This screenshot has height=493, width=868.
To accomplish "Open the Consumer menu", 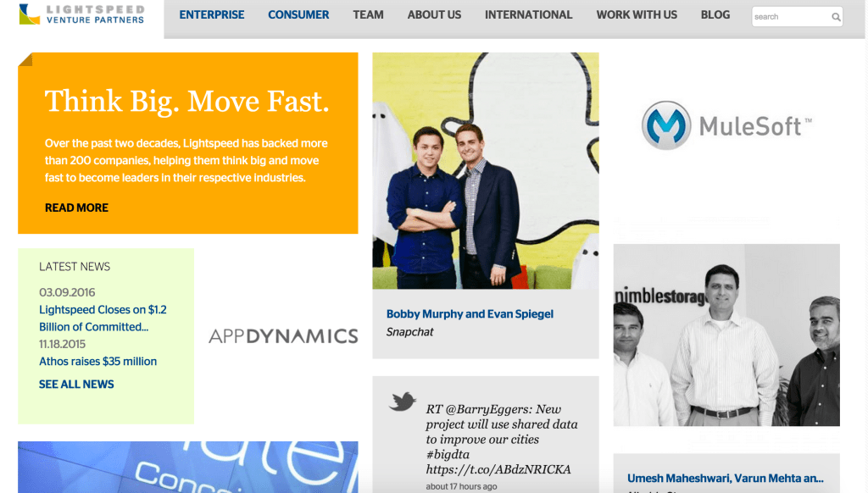I will (298, 15).
